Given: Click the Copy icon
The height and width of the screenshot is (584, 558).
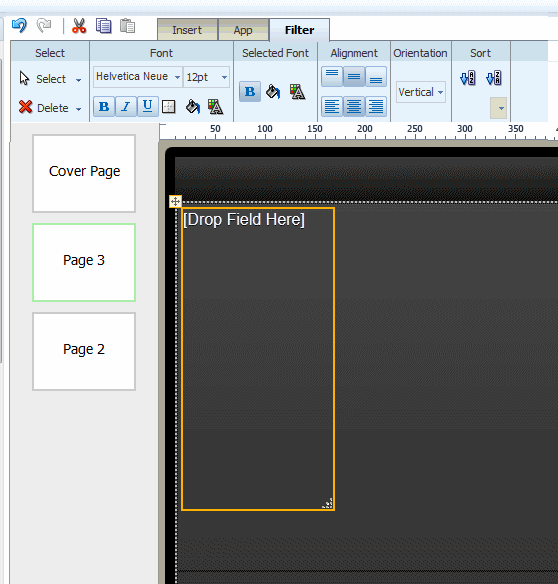Looking at the screenshot, I should [x=103, y=26].
